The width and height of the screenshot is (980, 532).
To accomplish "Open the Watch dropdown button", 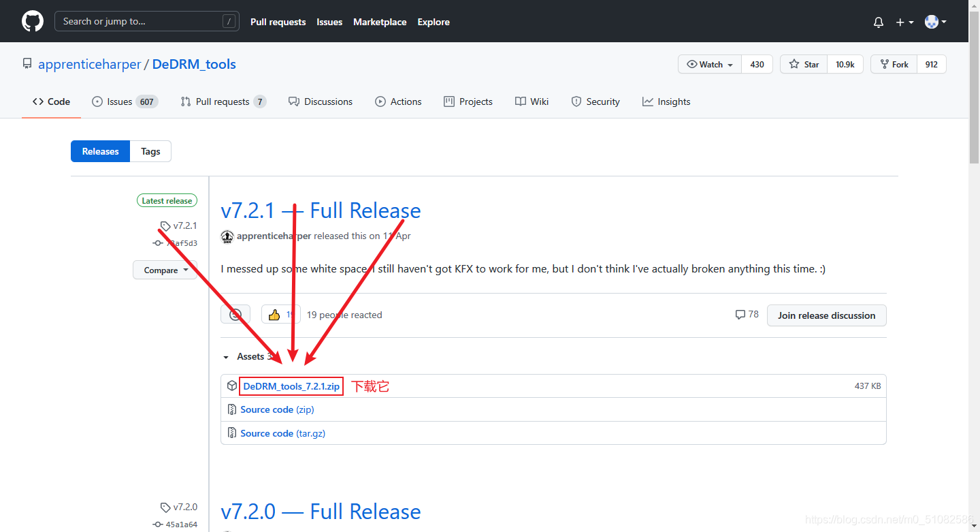I will [x=710, y=64].
